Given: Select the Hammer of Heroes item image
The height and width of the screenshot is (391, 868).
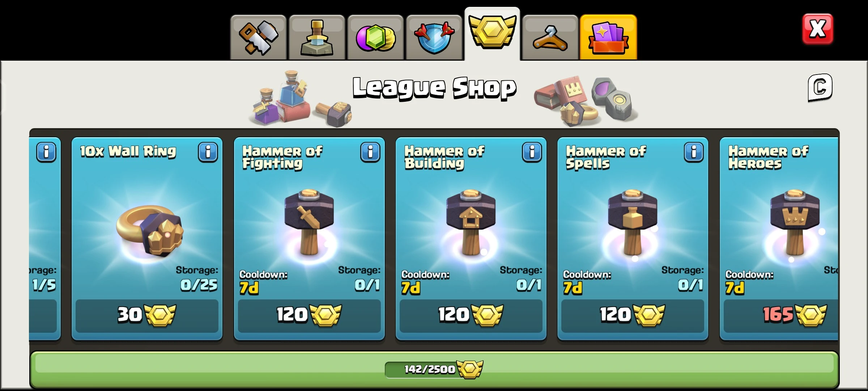Looking at the screenshot, I should tap(795, 223).
